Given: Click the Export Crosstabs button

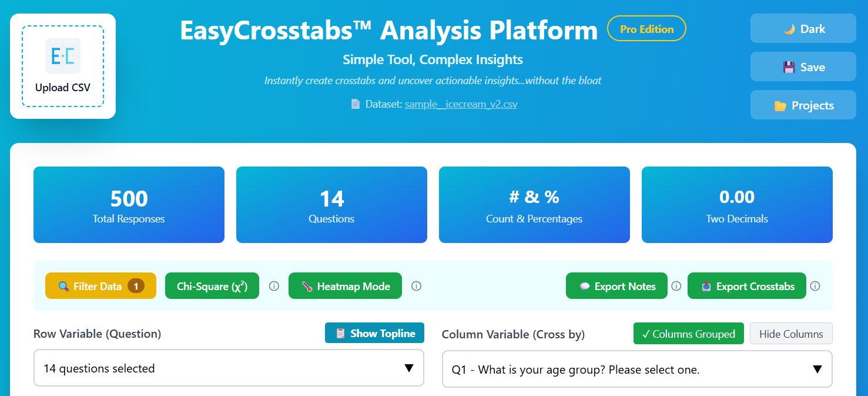Looking at the screenshot, I should coord(747,286).
